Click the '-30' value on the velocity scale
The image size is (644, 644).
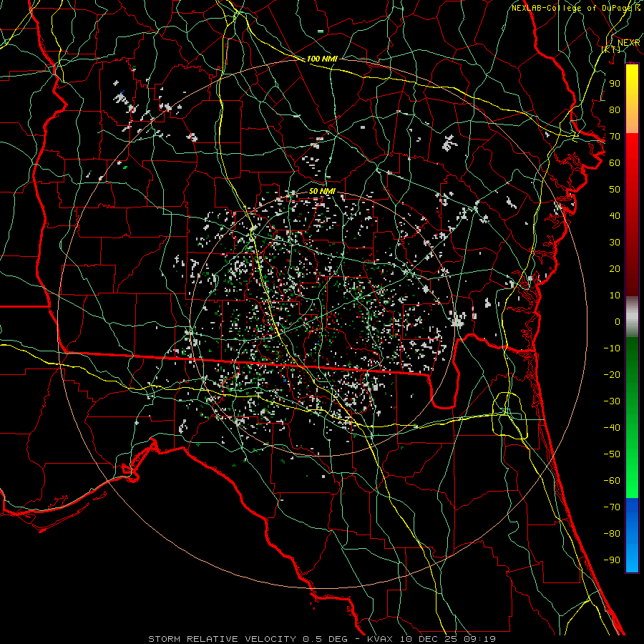coord(612,401)
